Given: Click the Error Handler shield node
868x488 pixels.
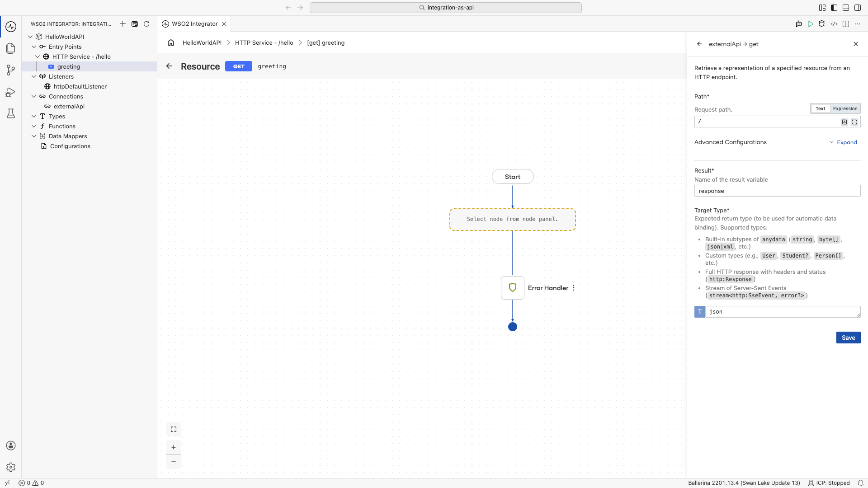Looking at the screenshot, I should pos(513,288).
